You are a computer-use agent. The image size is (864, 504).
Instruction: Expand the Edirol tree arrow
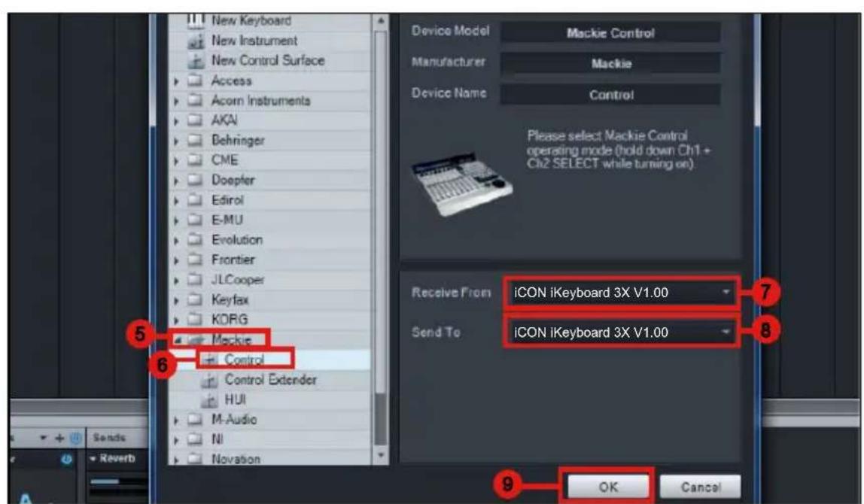tap(176, 201)
